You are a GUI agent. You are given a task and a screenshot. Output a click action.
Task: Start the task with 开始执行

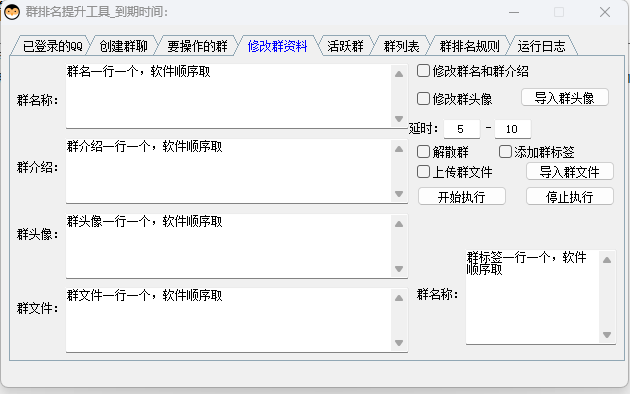point(462,197)
